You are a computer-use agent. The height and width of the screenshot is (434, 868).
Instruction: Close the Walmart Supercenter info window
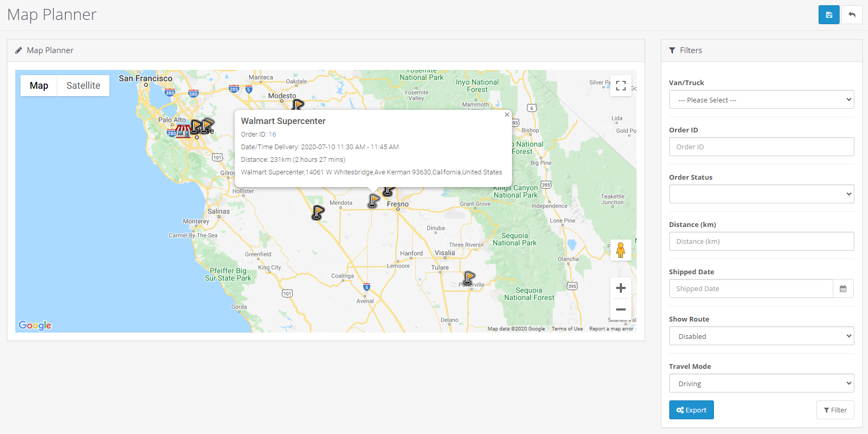click(x=507, y=115)
